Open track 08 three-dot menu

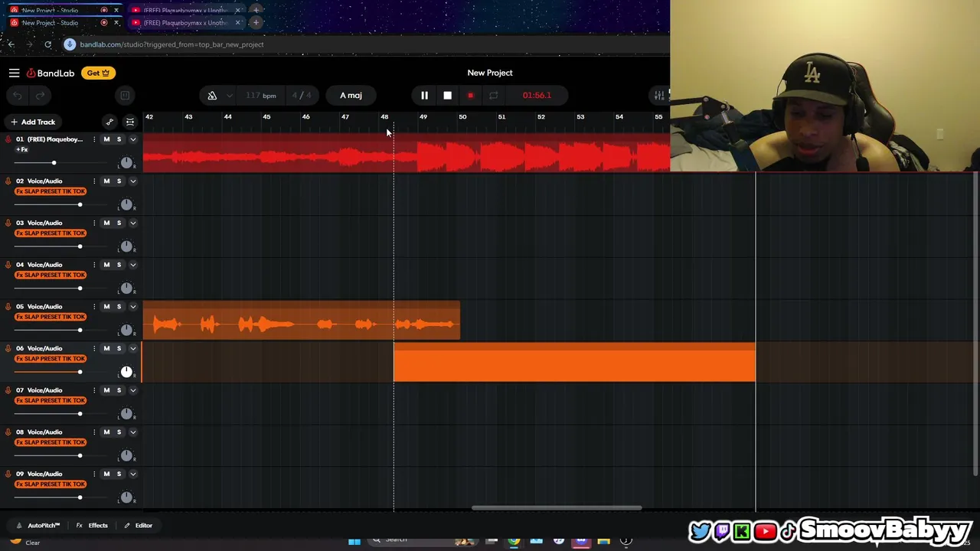pyautogui.click(x=94, y=432)
